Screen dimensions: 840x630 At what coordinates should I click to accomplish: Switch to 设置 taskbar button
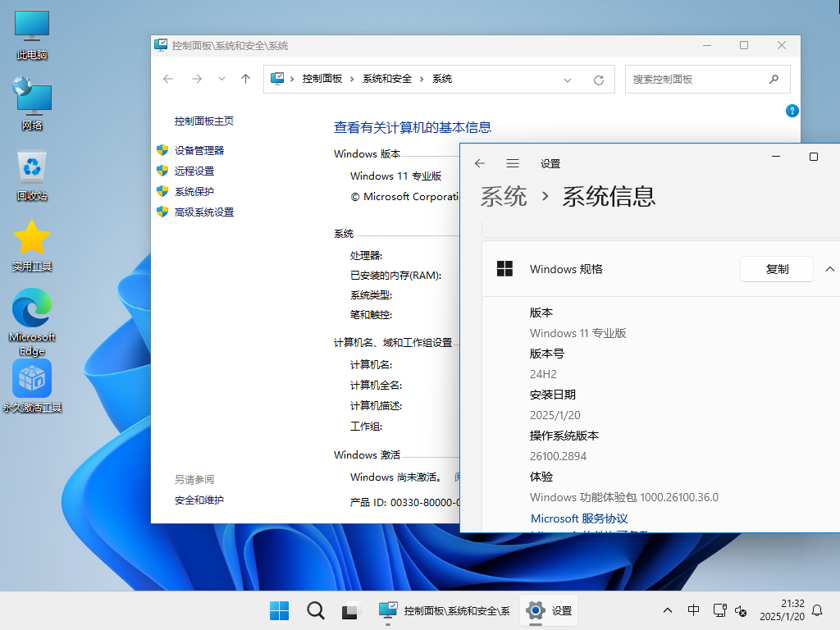pyautogui.click(x=549, y=610)
